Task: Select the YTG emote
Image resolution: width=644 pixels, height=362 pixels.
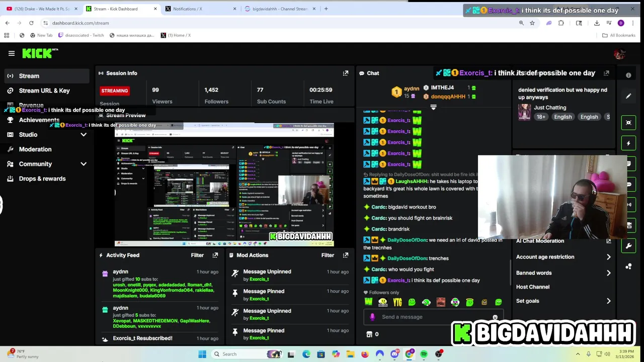Action: [x=397, y=302]
